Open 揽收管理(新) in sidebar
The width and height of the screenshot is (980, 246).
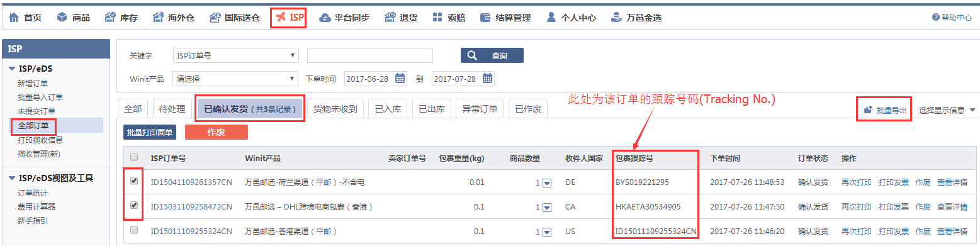tap(39, 154)
